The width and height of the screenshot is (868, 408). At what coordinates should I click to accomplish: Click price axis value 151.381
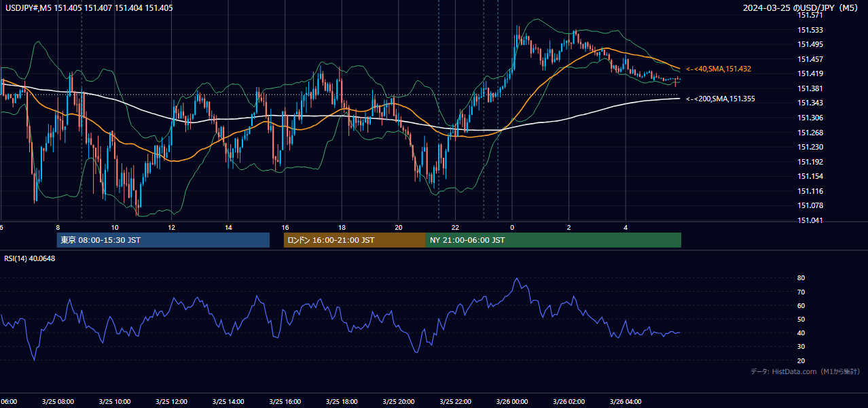(810, 88)
